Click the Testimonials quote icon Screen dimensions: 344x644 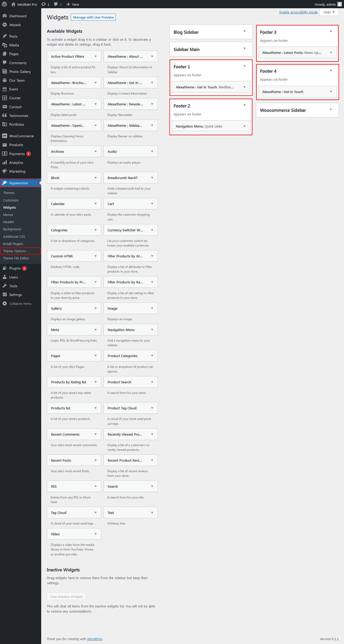point(5,115)
